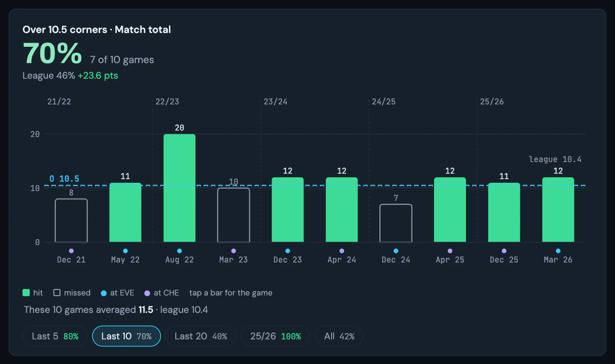Screen dimensions: 615x364
Task: Tap the missed Mar 23 bar showing 10
Action: coord(234,215)
